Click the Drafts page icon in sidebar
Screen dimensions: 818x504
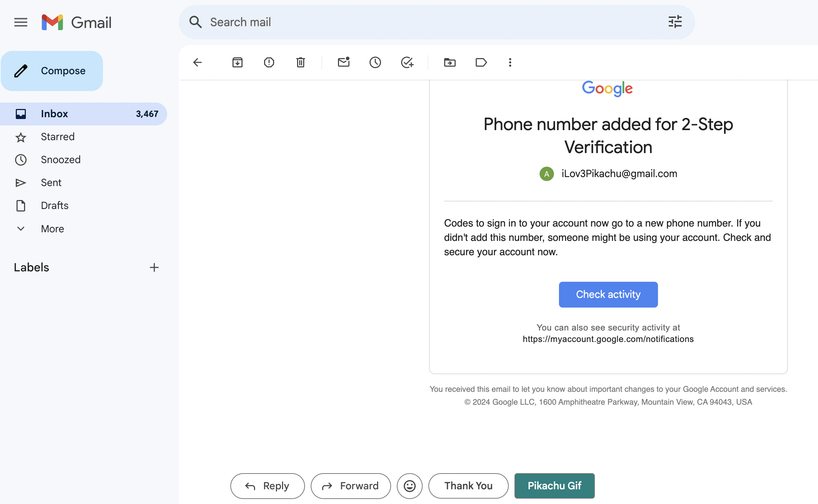21,206
